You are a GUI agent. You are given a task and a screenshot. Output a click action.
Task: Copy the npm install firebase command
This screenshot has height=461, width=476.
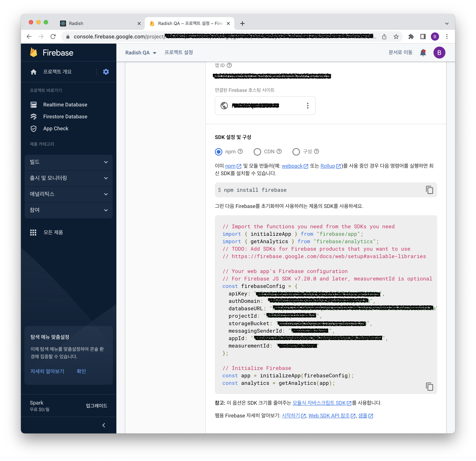(429, 190)
